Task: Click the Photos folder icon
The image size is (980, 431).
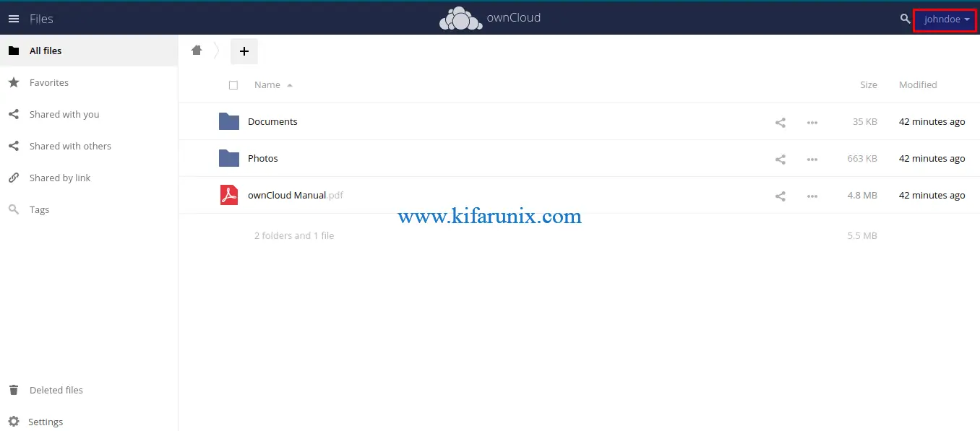Action: tap(229, 158)
